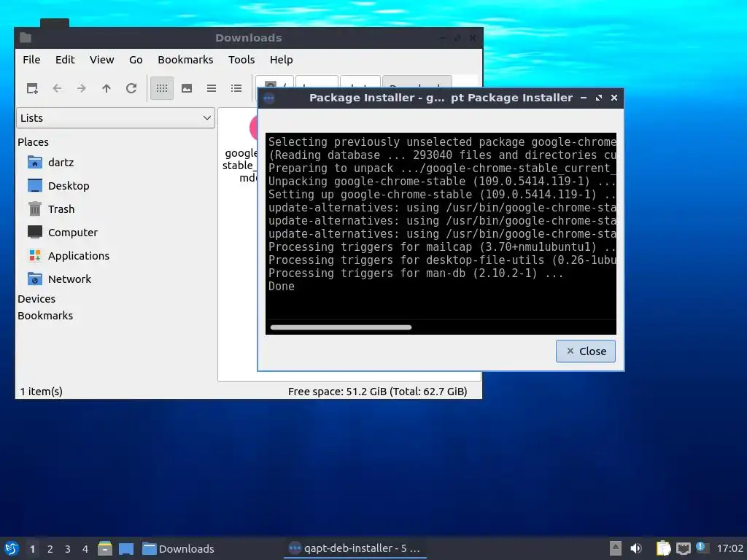Switch to workspace 1
747x560 pixels.
pos(32,549)
